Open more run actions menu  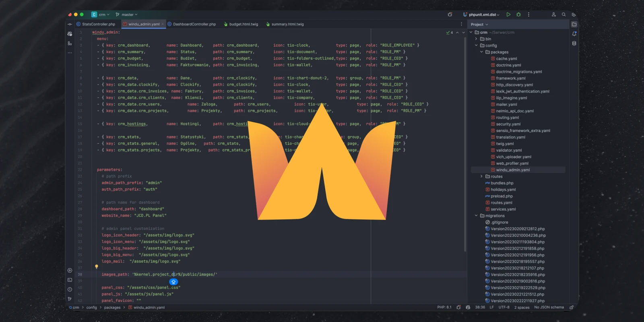pos(528,14)
